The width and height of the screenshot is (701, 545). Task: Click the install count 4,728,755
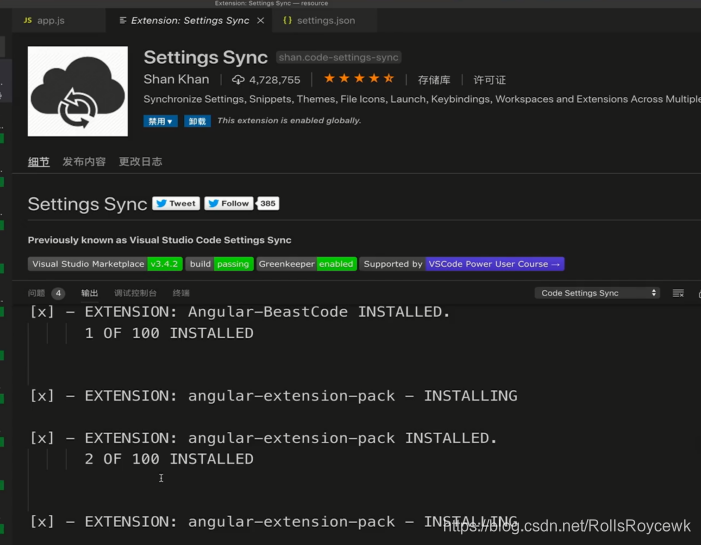[x=274, y=80]
